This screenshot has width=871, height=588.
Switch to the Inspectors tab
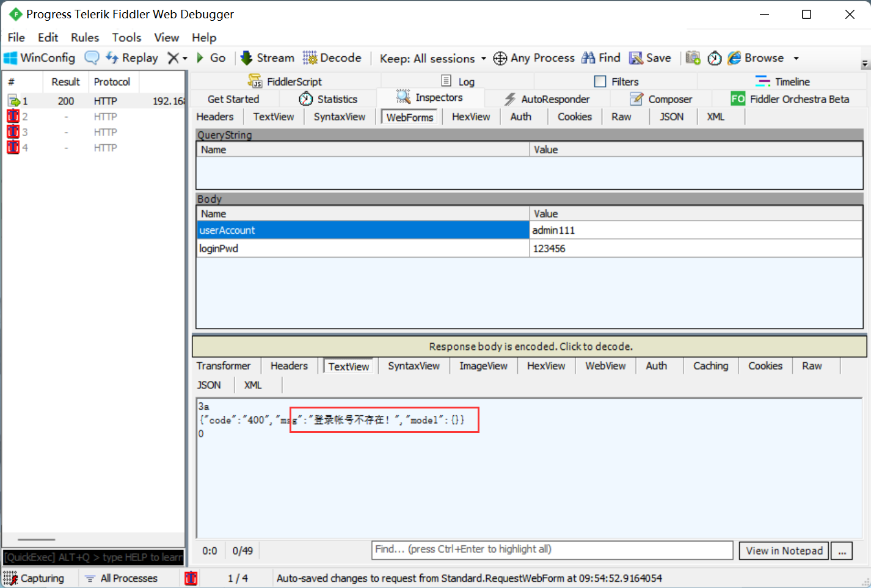pyautogui.click(x=430, y=98)
